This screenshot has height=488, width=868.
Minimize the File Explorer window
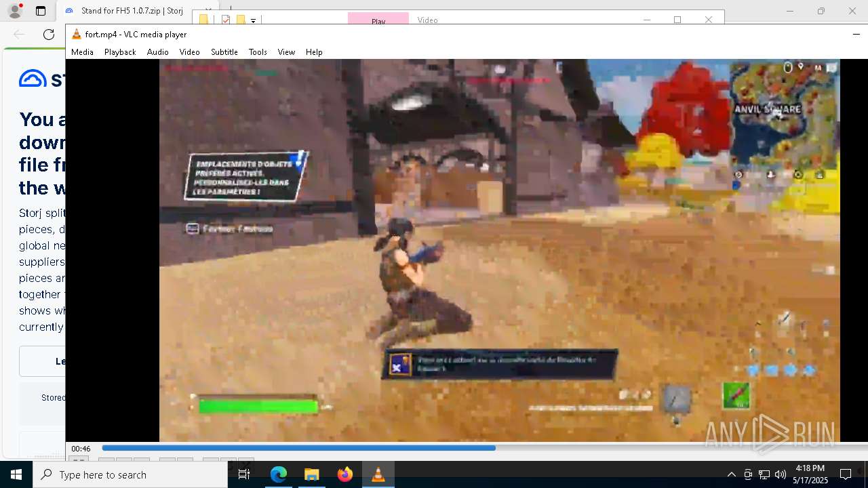point(646,19)
